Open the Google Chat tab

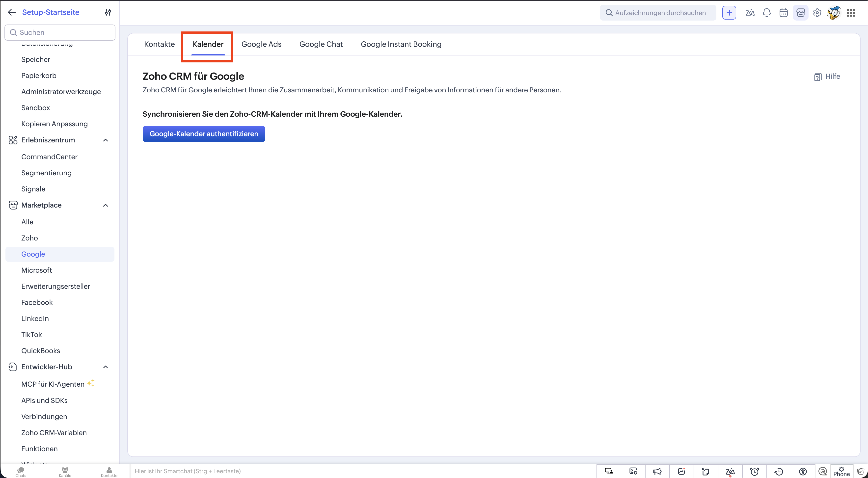click(x=321, y=44)
